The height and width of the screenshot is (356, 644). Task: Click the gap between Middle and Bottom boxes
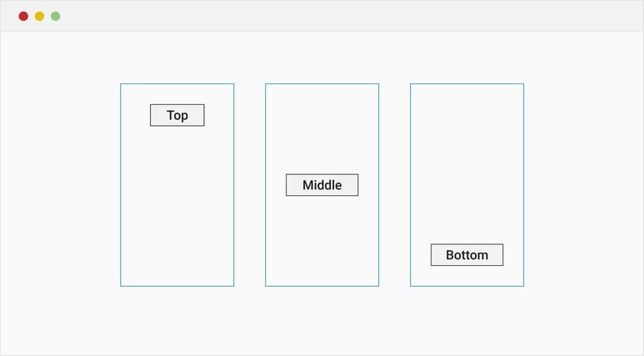394,183
